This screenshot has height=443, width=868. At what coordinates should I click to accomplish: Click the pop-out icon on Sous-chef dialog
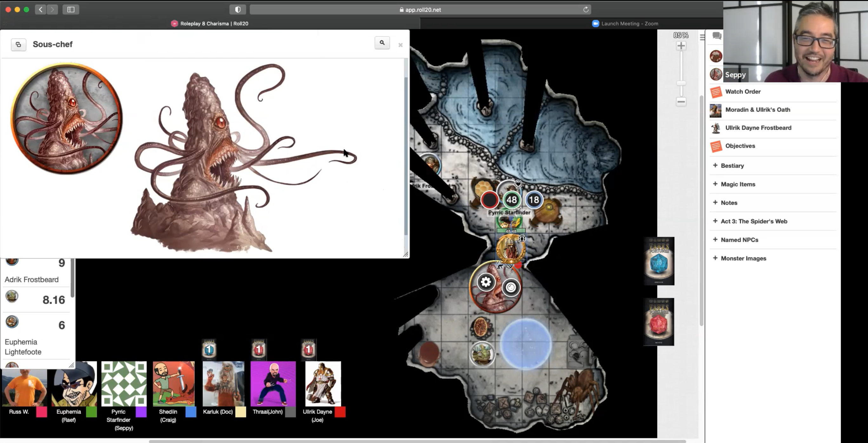coord(18,44)
